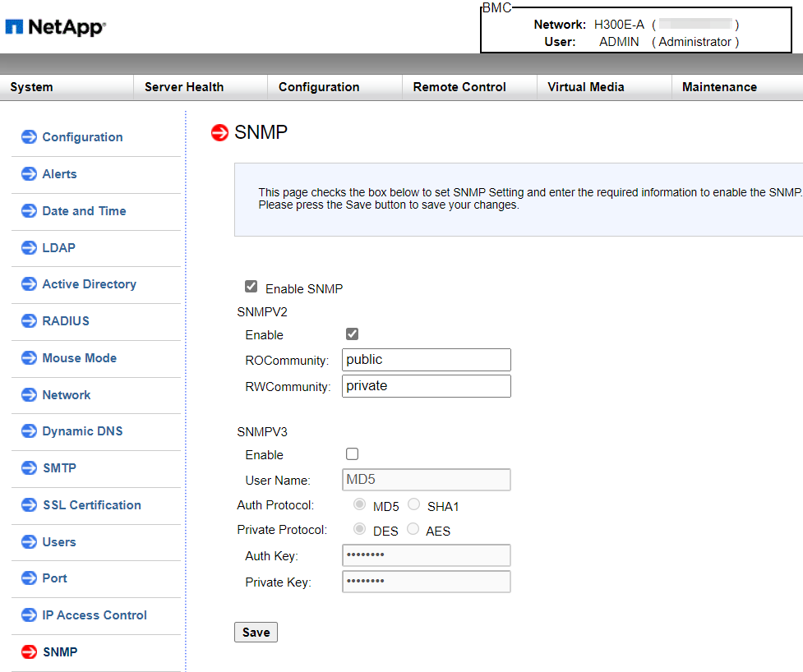Viewport: 803px width, 672px height.
Task: Open sidebar SNMP link
Action: tap(60, 651)
